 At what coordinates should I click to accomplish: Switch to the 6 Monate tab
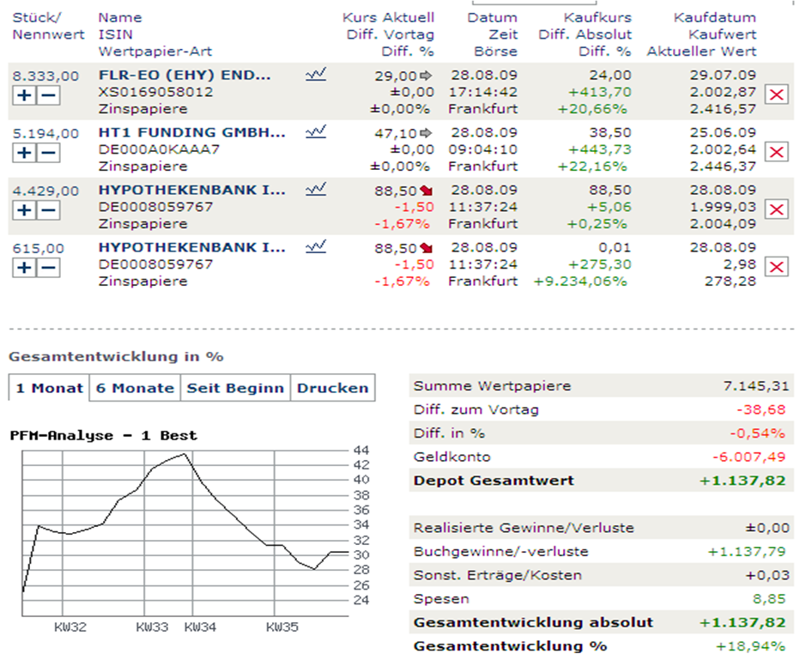click(135, 388)
